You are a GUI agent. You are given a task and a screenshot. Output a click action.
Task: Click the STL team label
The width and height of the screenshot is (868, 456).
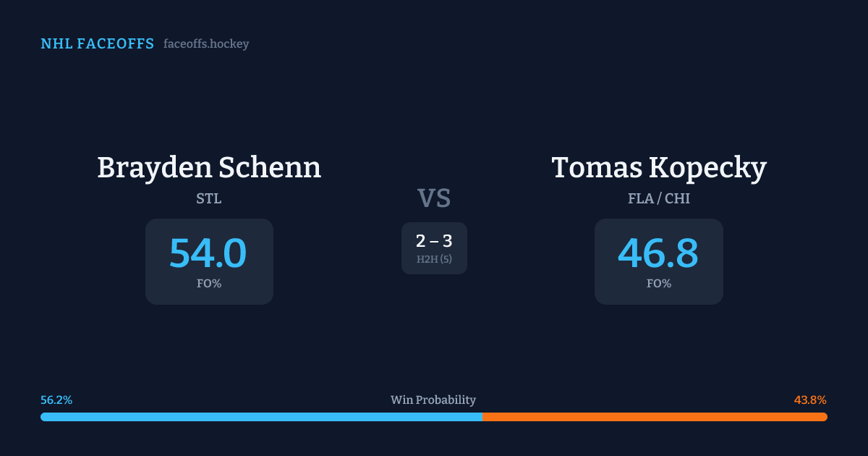(209, 198)
